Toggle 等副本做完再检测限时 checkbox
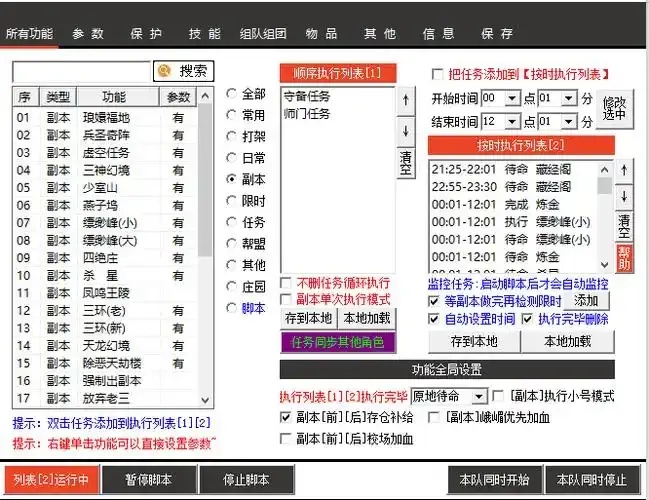 (x=433, y=301)
